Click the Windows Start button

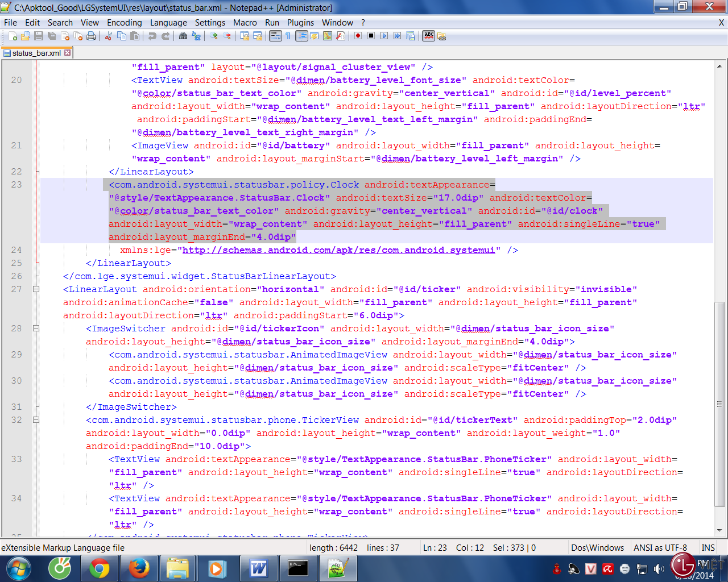pyautogui.click(x=19, y=568)
